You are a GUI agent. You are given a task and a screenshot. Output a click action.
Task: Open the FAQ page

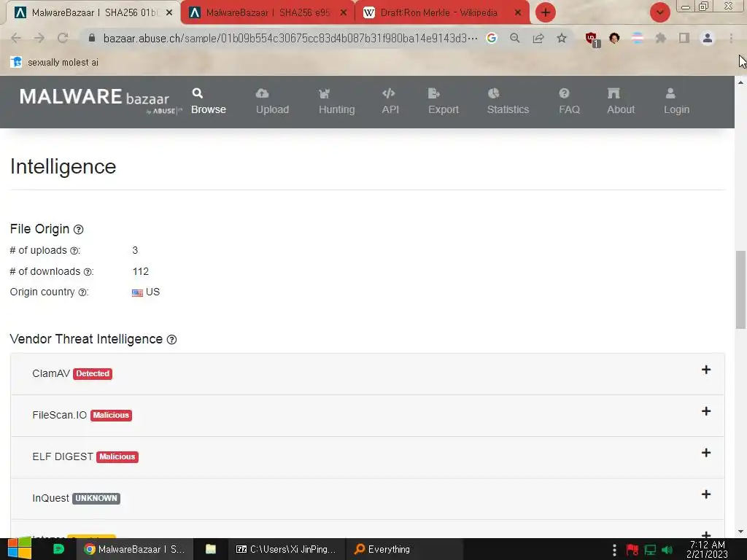[x=569, y=101]
